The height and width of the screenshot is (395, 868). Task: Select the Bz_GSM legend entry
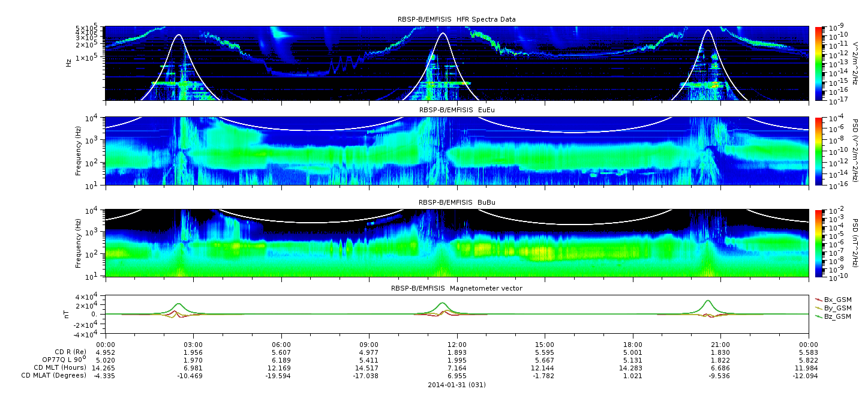837,316
